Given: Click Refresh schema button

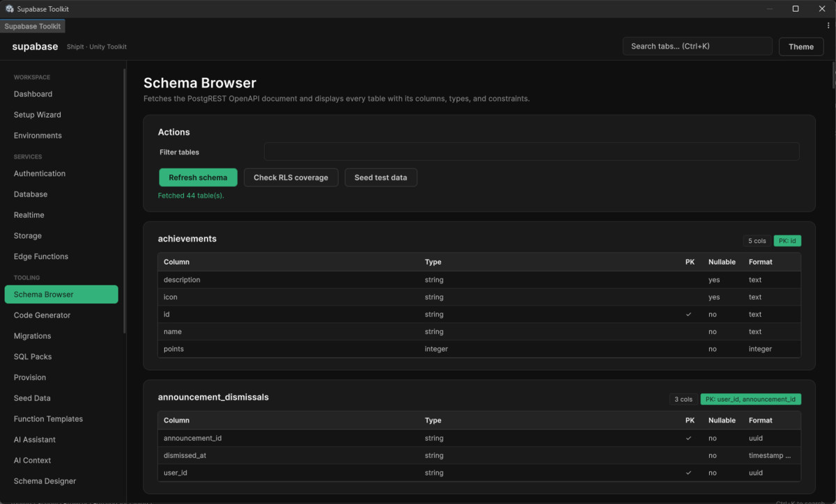Looking at the screenshot, I should 198,178.
